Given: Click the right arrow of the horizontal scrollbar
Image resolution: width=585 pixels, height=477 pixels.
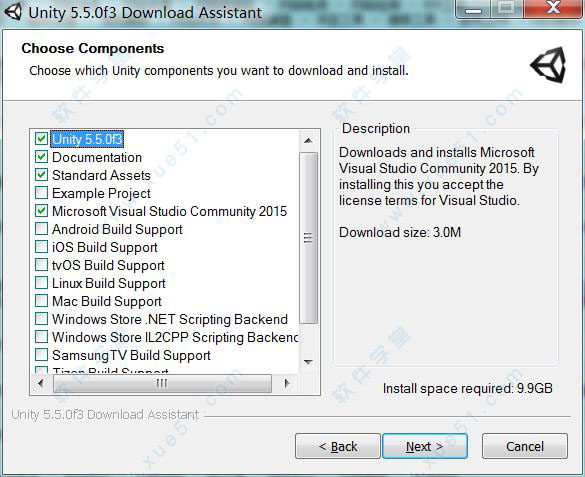Looking at the screenshot, I should tap(287, 383).
